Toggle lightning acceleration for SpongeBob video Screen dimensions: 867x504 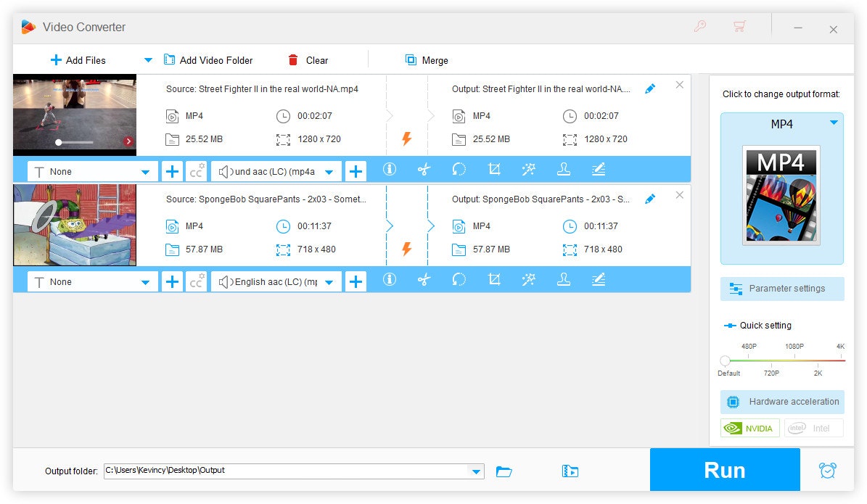pyautogui.click(x=407, y=249)
